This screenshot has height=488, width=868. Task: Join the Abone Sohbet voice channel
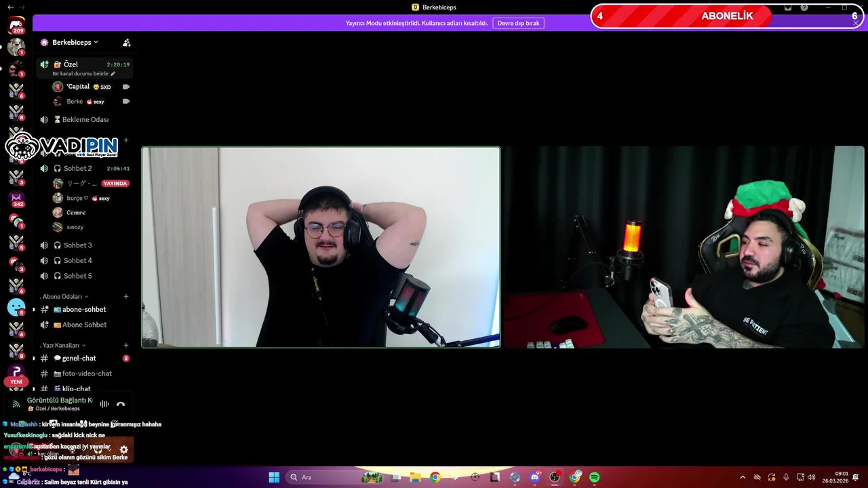point(84,325)
